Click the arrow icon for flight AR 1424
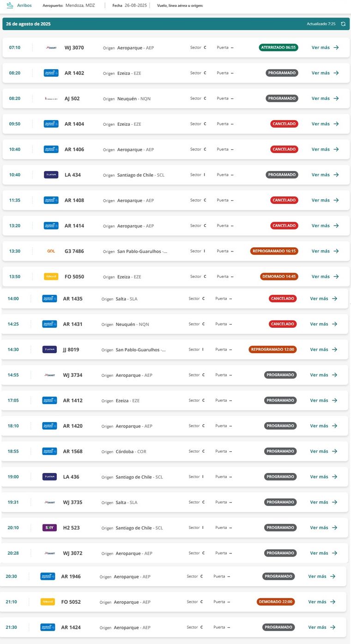This screenshot has height=644, width=351. click(x=333, y=627)
